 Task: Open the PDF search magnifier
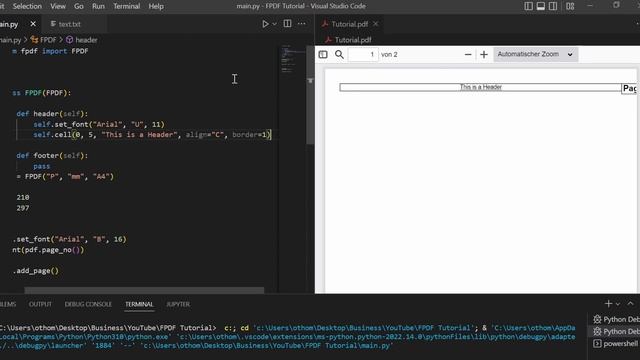point(339,54)
